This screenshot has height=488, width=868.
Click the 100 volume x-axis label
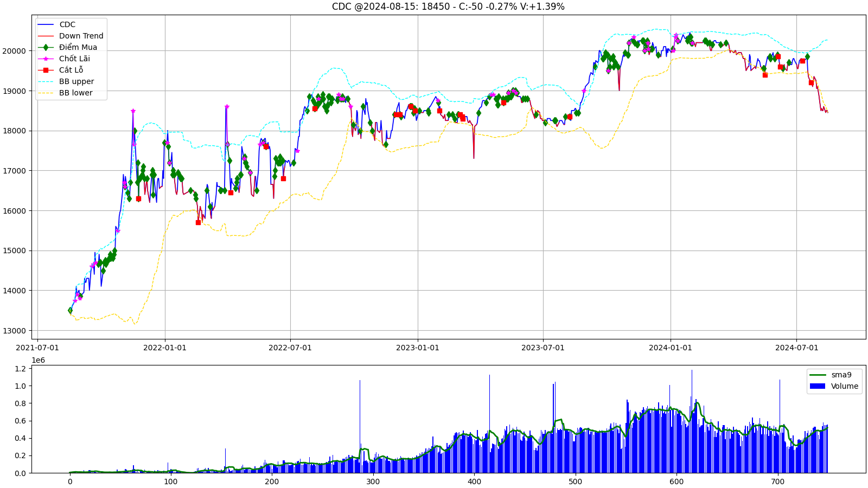(x=171, y=481)
